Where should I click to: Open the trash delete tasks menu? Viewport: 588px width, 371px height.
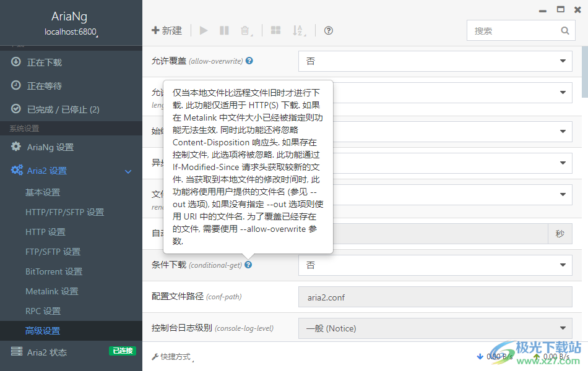point(246,30)
